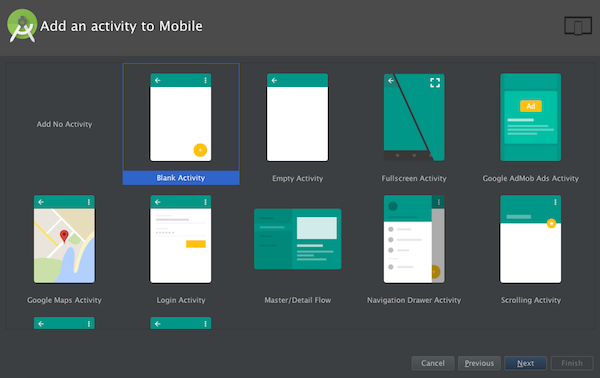Click the mobile/tablet form factor icon

click(x=578, y=26)
